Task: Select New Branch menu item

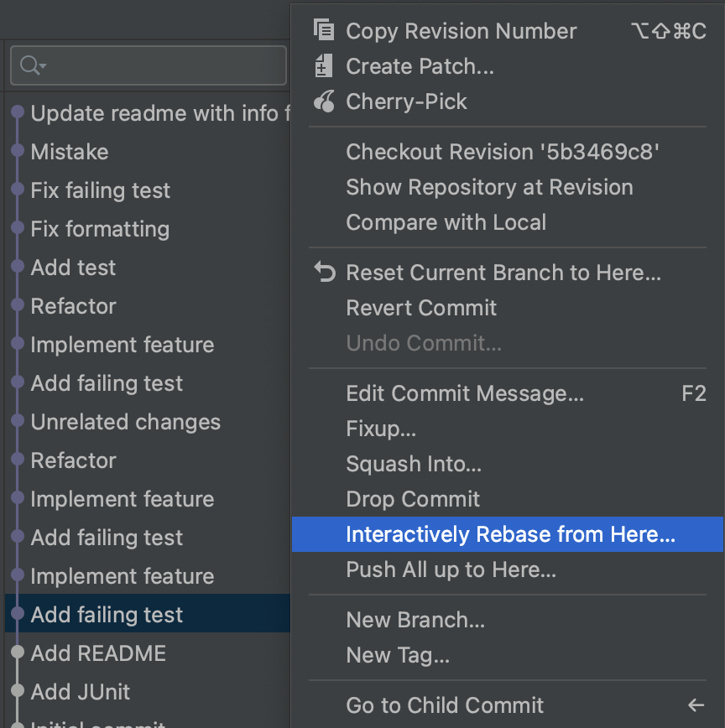Action: (415, 620)
